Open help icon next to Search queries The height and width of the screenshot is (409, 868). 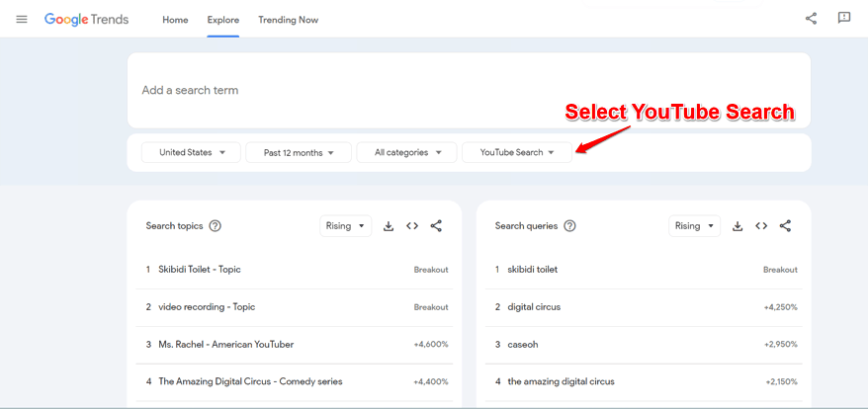coord(569,226)
